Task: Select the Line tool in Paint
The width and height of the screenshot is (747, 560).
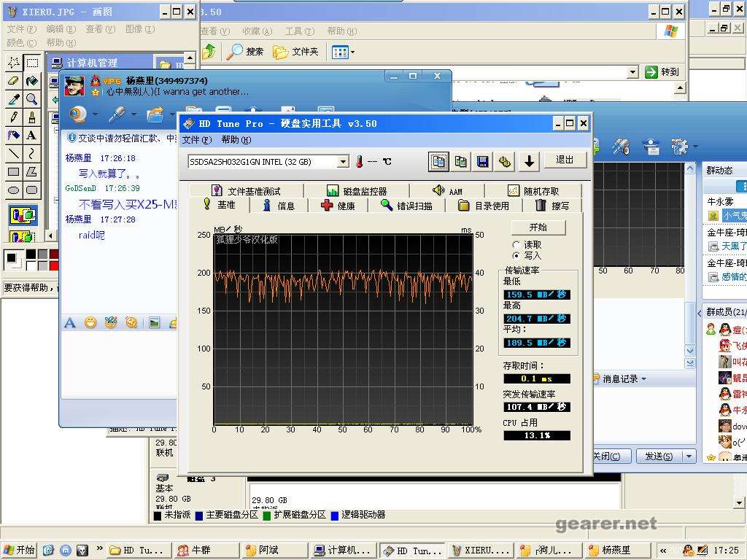Action: pyautogui.click(x=13, y=153)
